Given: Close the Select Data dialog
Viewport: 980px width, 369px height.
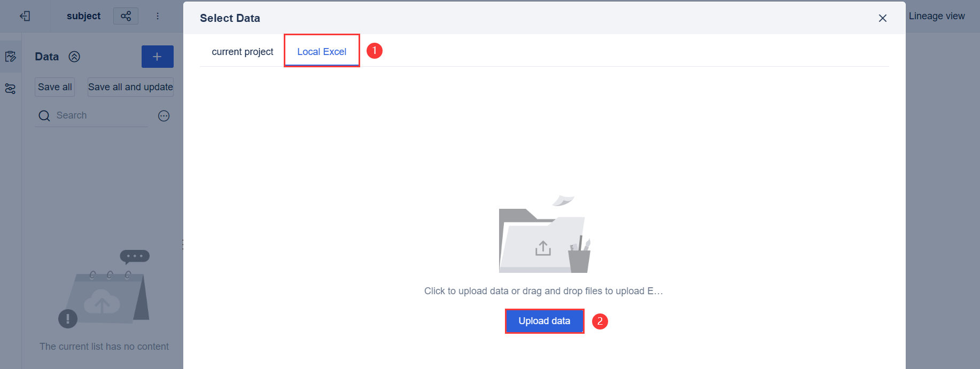Looking at the screenshot, I should 882,18.
